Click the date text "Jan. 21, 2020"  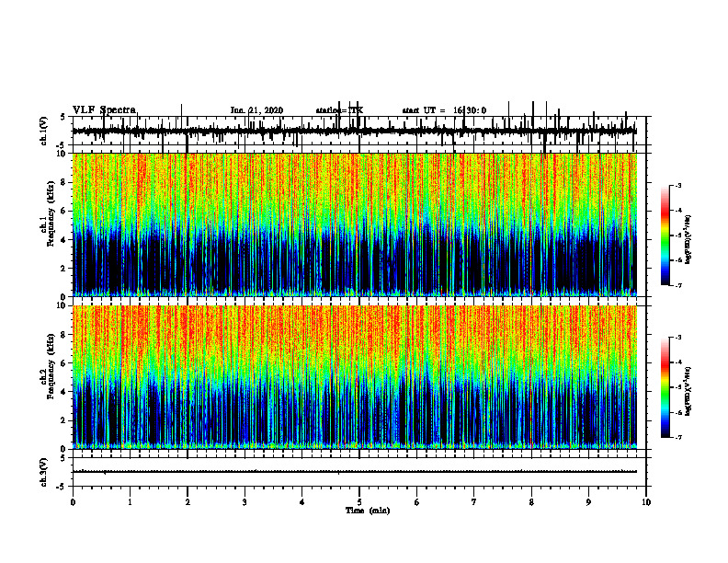[256, 110]
